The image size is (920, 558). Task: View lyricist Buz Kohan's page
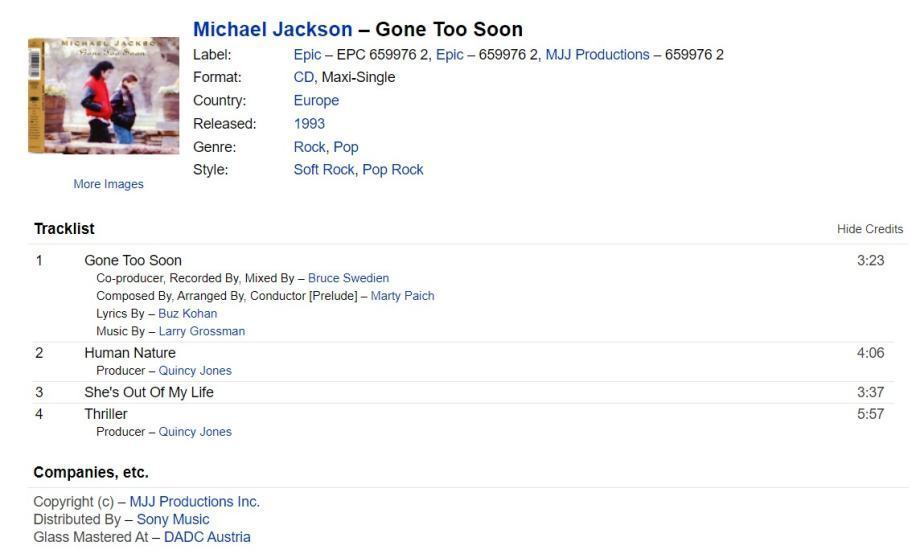pos(187,314)
